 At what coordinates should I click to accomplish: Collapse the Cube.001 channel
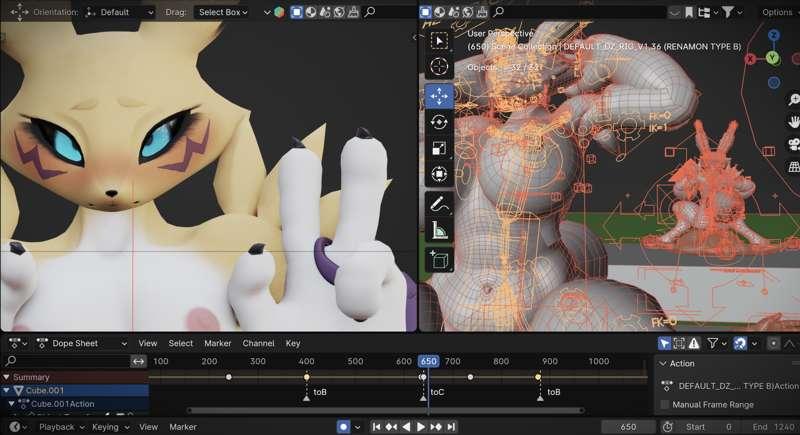(6, 391)
